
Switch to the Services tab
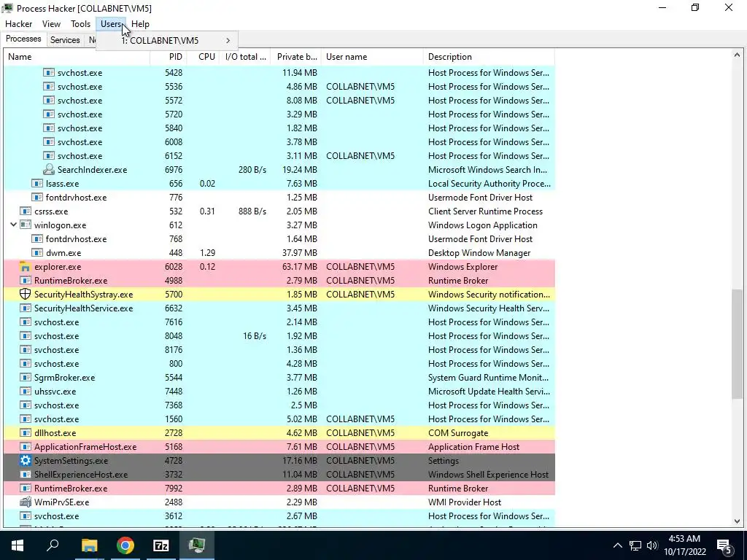tap(65, 40)
